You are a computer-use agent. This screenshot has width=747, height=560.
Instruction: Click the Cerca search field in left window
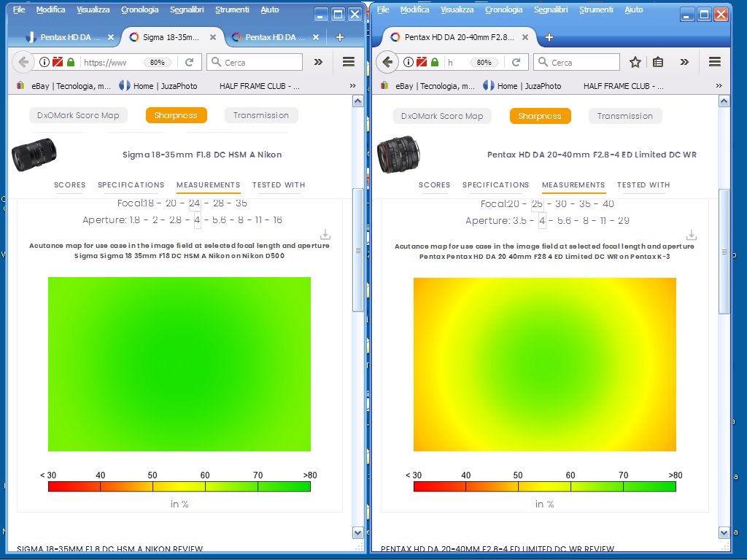tap(255, 62)
